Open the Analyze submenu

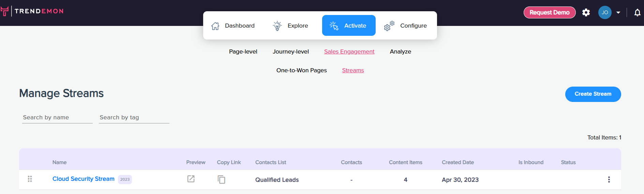[401, 51]
